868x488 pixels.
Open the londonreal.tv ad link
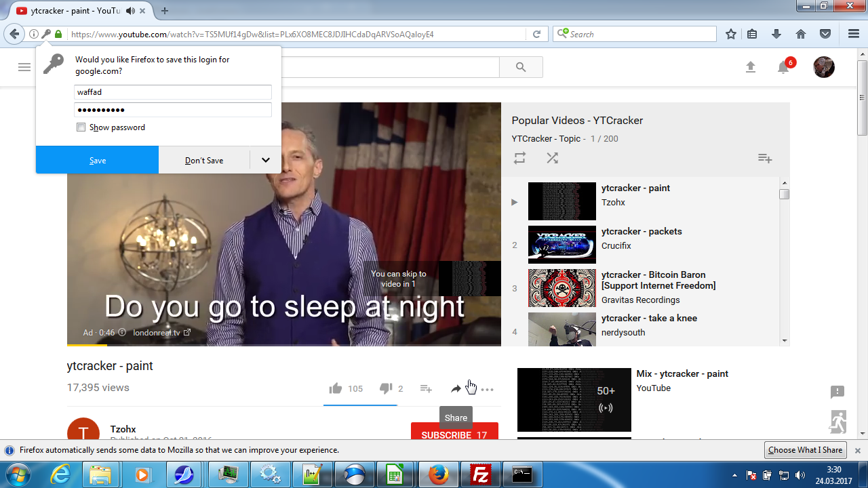pyautogui.click(x=162, y=333)
